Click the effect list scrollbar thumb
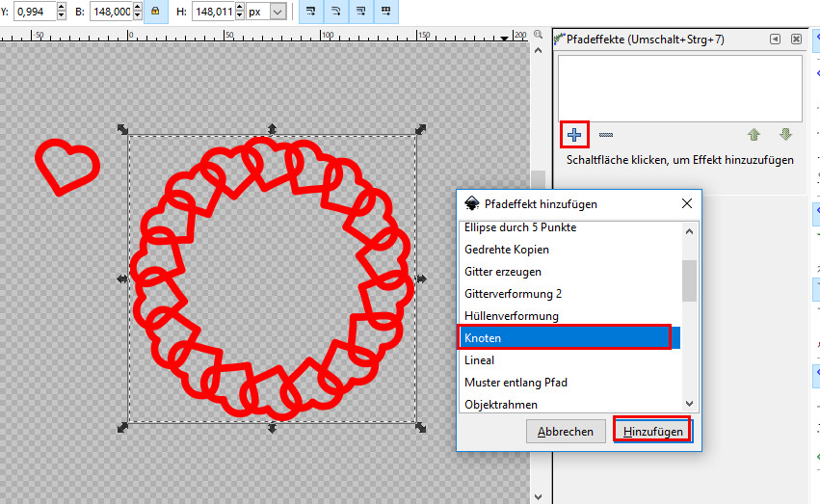 [689, 280]
